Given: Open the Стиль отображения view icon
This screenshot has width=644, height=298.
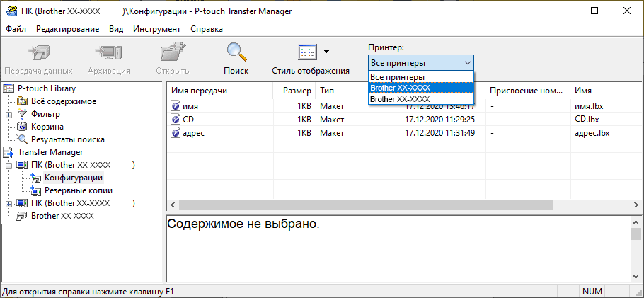Looking at the screenshot, I should [x=306, y=53].
